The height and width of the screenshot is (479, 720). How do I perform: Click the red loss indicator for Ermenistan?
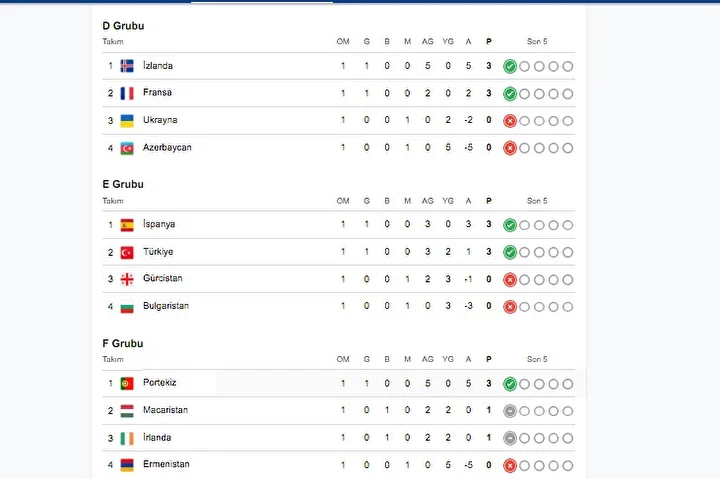click(x=510, y=466)
